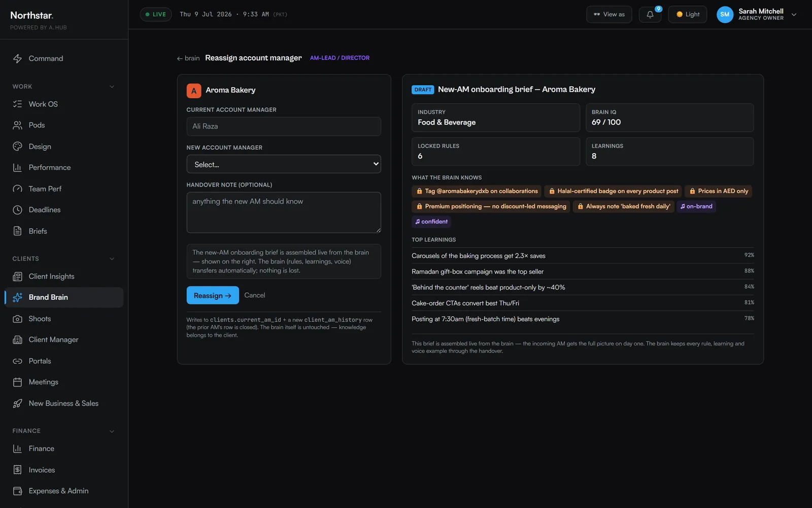Image resolution: width=812 pixels, height=508 pixels.
Task: Go to Work OS in sidebar
Action: pos(64,104)
